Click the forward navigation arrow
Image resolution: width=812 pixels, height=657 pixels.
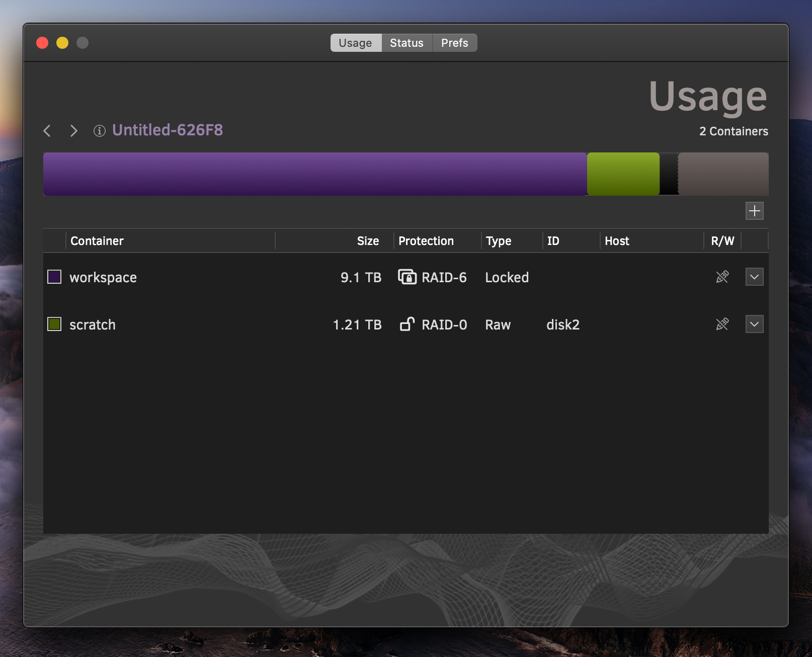74,131
